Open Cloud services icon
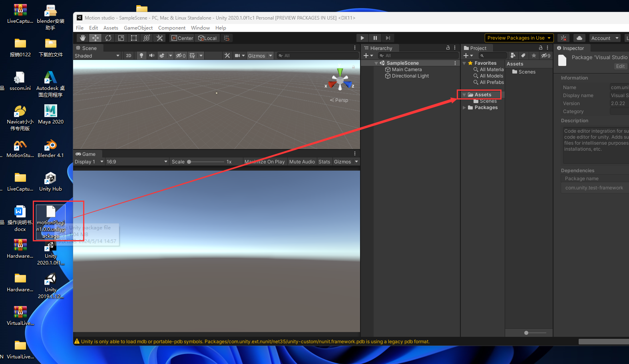This screenshot has height=364, width=629. [x=579, y=38]
